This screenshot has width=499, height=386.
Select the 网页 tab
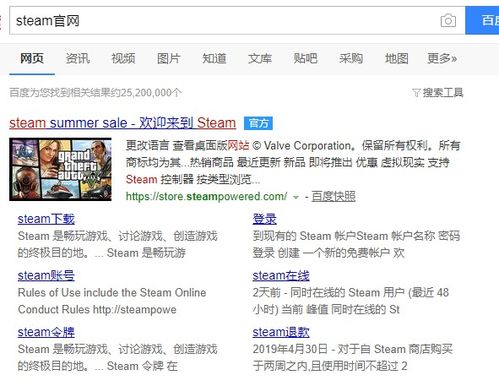[32, 58]
